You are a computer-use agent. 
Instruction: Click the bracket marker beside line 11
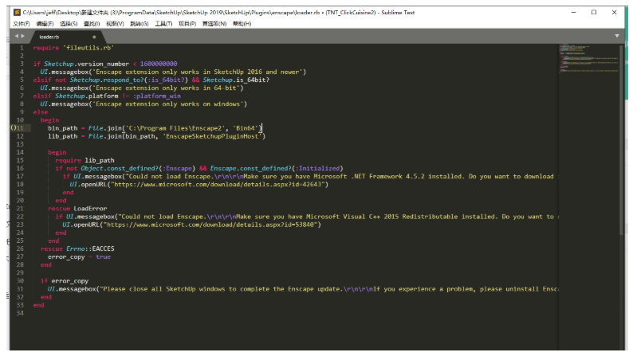tap(14, 127)
